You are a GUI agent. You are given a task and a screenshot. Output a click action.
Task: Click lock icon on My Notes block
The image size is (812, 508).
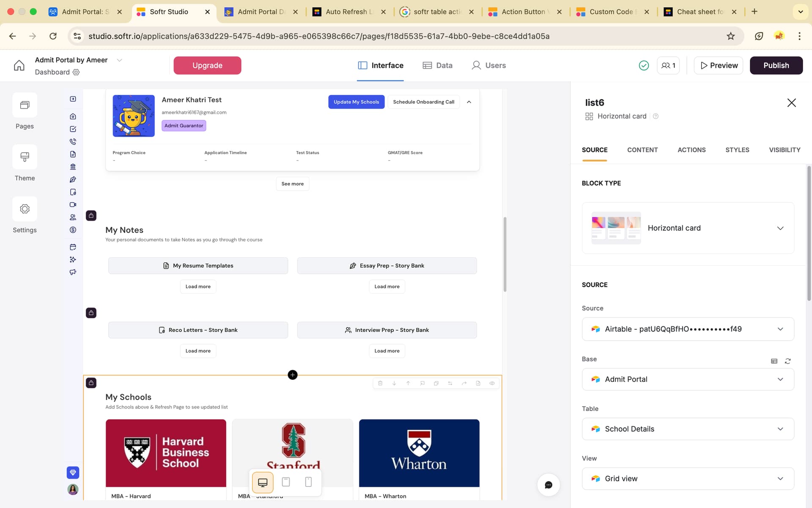coord(91,215)
